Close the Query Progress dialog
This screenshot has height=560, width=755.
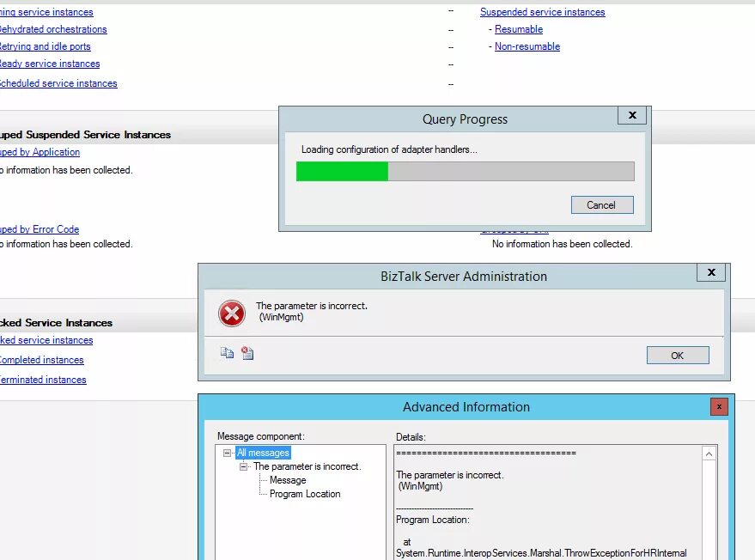click(x=632, y=115)
